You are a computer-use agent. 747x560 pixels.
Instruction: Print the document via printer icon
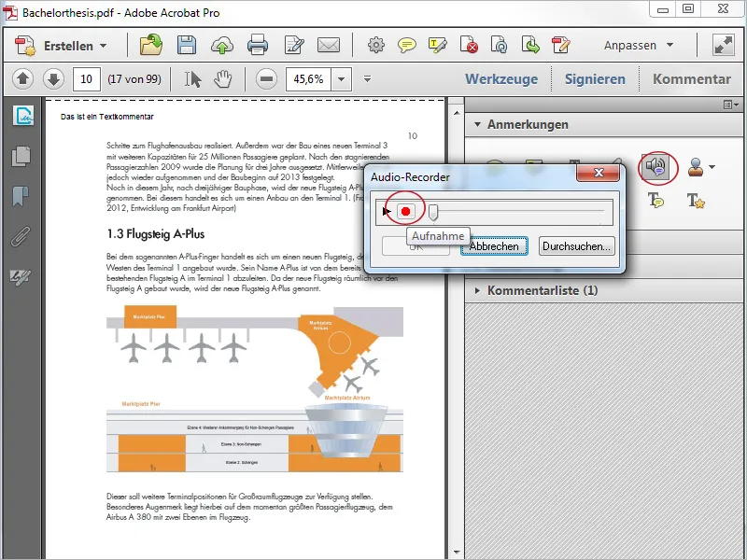coord(258,45)
